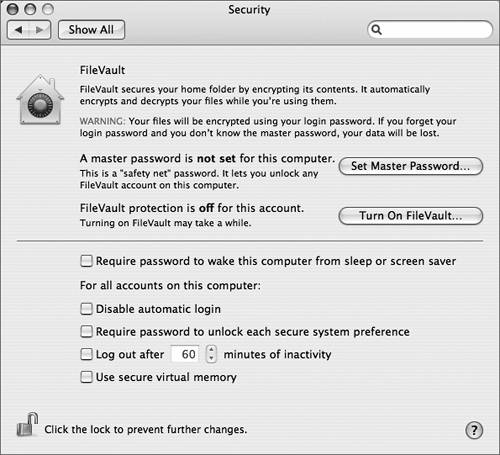
Task: Click the FileVault house safe icon
Action: [40, 100]
